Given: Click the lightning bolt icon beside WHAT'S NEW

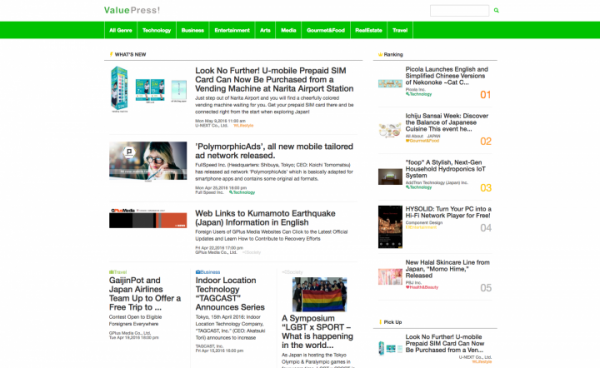Looking at the screenshot, I should (x=111, y=54).
